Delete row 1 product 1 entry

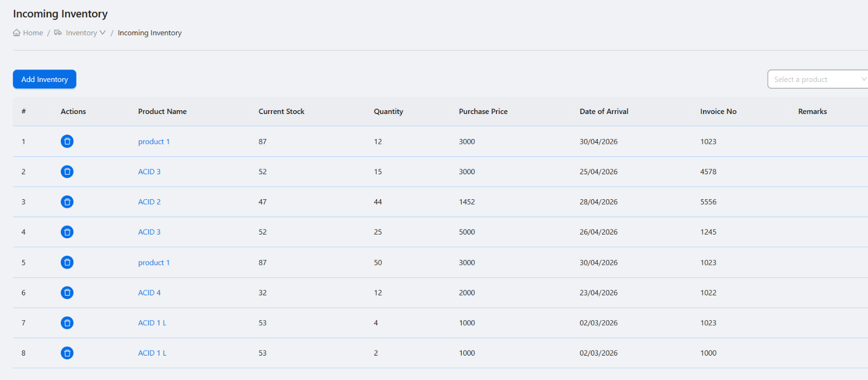click(67, 142)
